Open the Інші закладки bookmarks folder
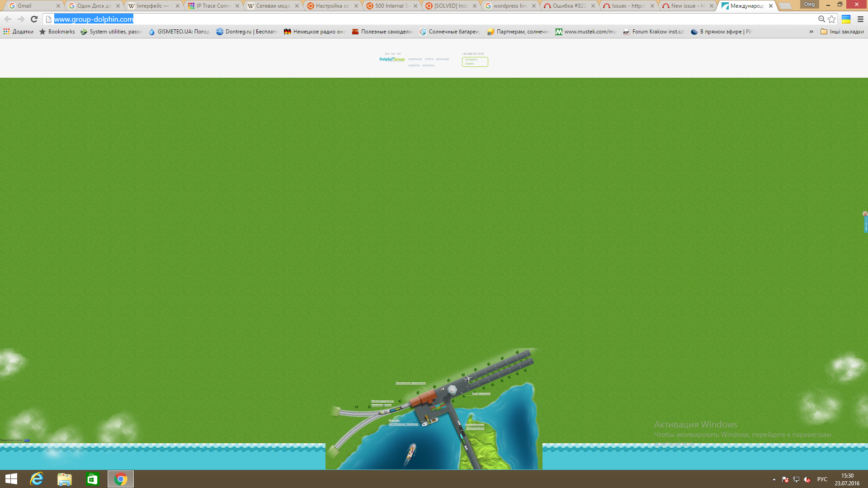This screenshot has width=868, height=488. coord(842,32)
